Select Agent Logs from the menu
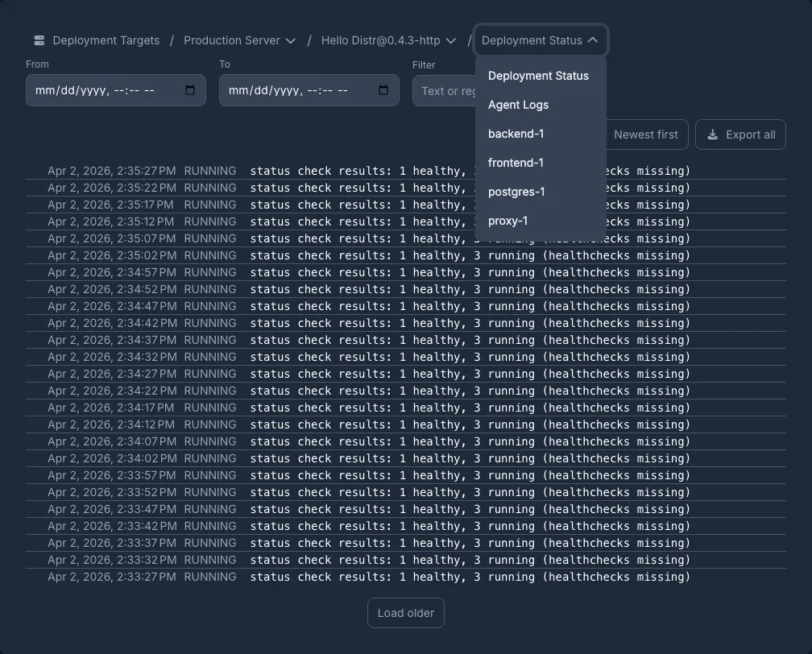 tap(518, 105)
